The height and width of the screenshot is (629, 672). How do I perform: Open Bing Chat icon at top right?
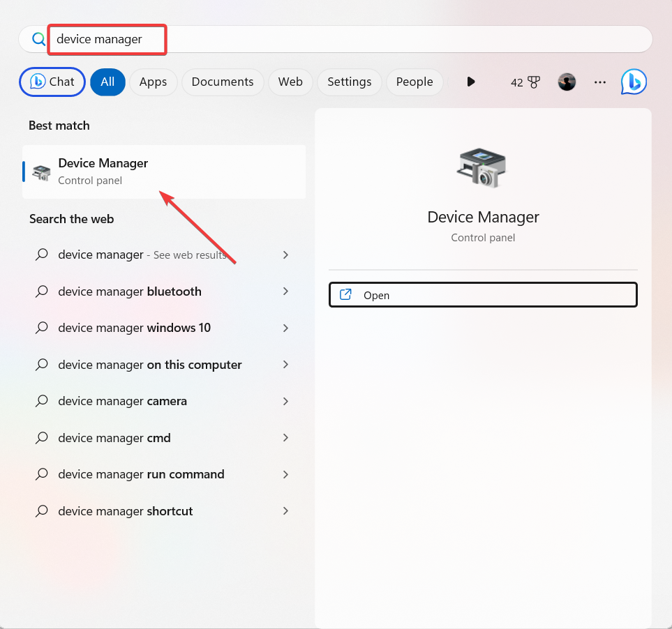[x=634, y=82]
